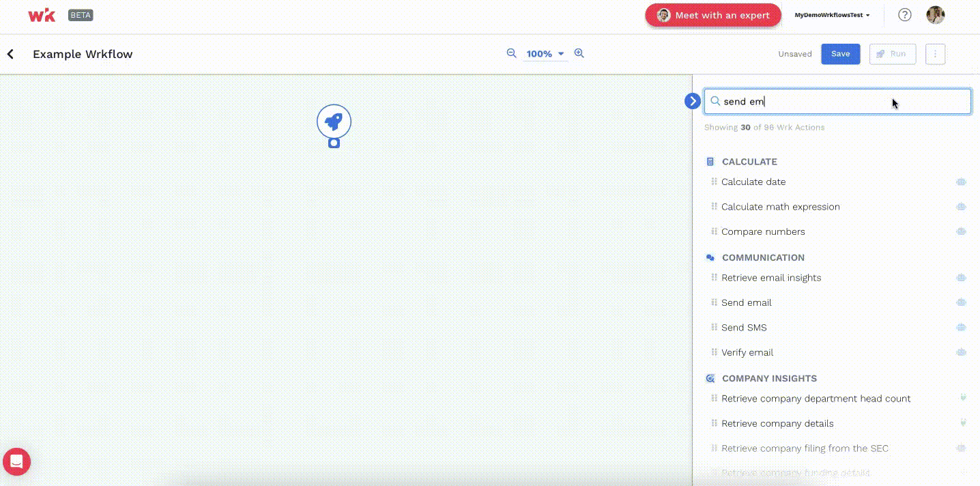This screenshot has width=980, height=486.
Task: Grab the drag handle of Verify email
Action: click(x=715, y=352)
